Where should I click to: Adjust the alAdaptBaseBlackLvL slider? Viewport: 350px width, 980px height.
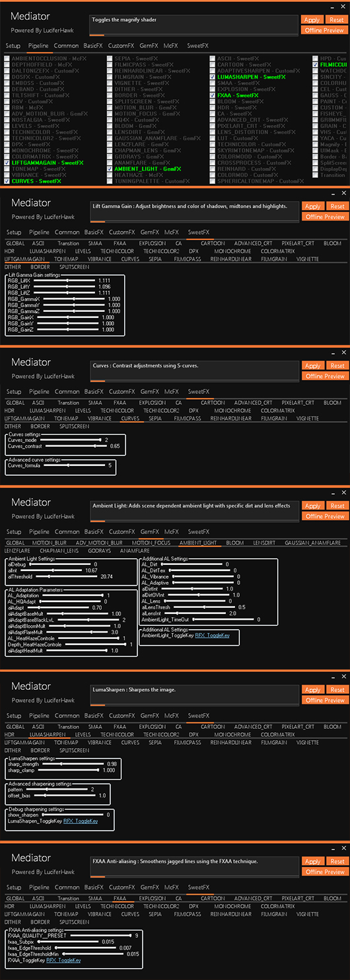87,620
